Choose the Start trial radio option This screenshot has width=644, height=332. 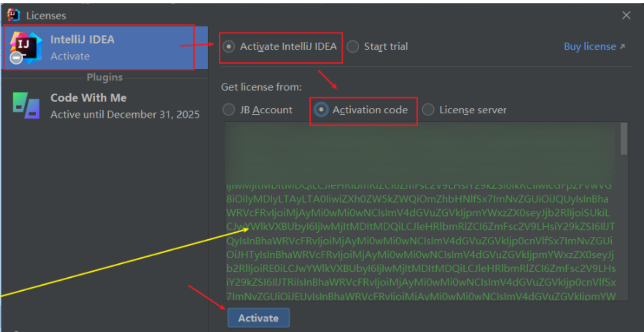point(378,47)
